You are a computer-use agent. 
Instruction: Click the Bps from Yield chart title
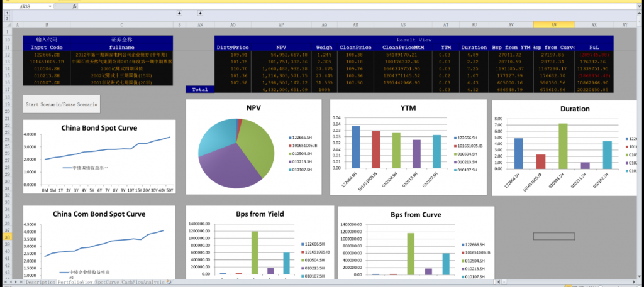pos(260,214)
